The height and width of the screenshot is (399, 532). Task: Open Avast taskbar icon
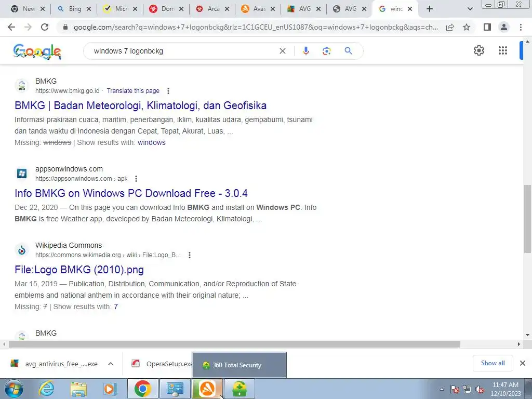tap(207, 389)
